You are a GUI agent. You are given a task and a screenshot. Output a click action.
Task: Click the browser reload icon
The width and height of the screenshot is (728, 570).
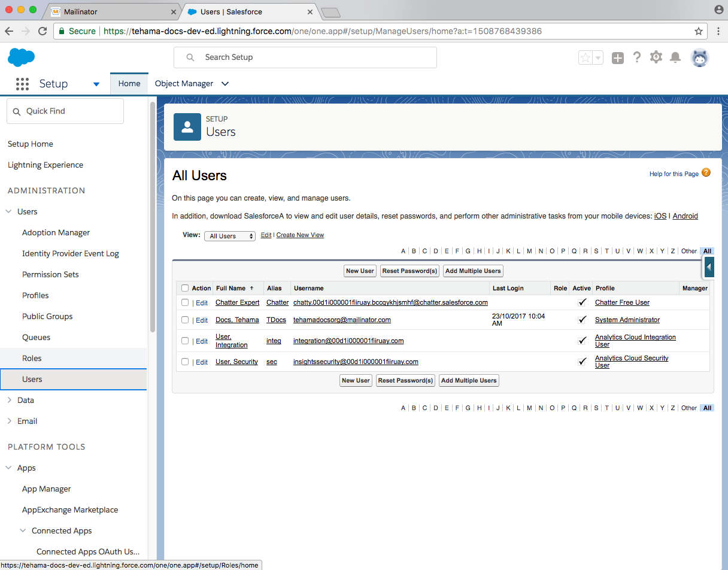[43, 31]
